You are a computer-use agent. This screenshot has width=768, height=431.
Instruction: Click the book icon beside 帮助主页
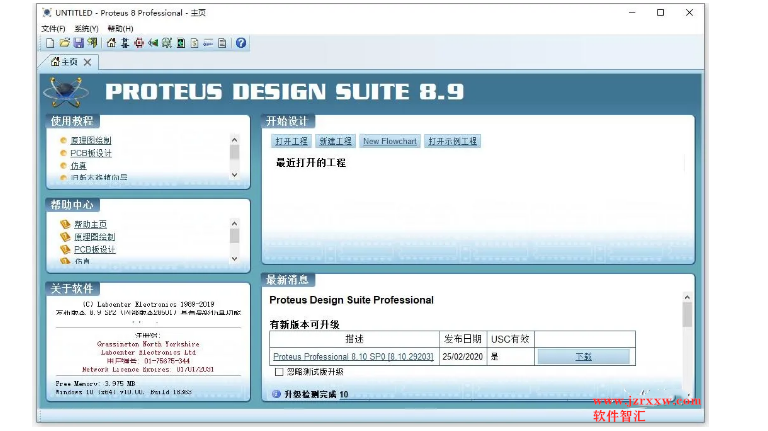[x=65, y=224]
